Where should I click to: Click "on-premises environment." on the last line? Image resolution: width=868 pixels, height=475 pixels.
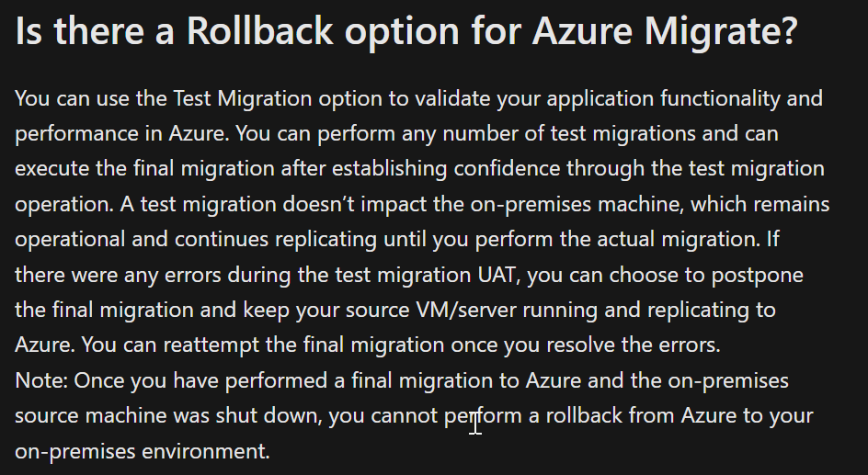tap(143, 452)
